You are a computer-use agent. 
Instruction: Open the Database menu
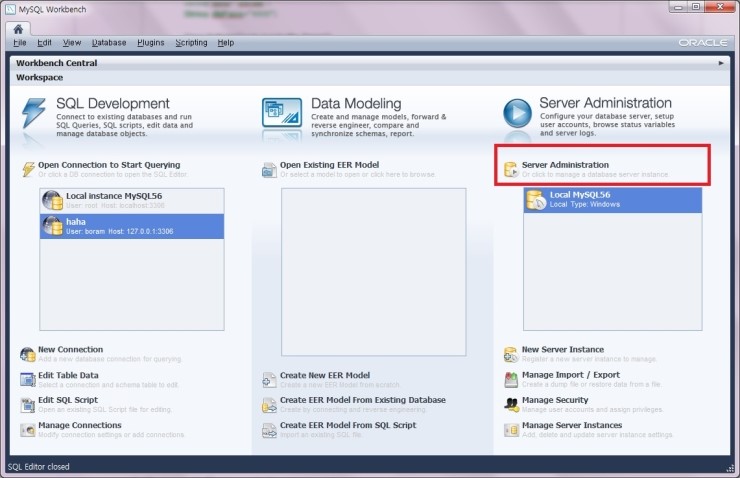pos(109,43)
